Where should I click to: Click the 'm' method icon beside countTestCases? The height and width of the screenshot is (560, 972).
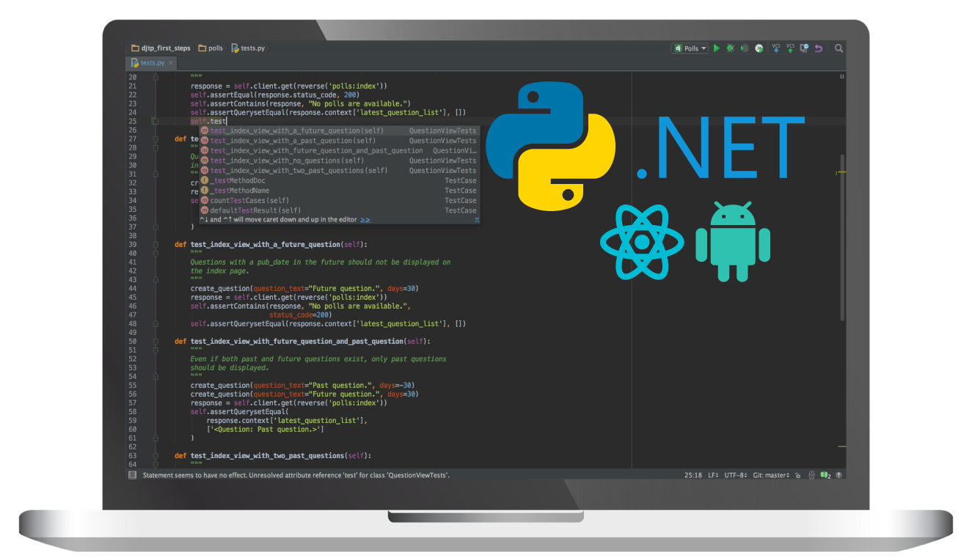(x=205, y=200)
